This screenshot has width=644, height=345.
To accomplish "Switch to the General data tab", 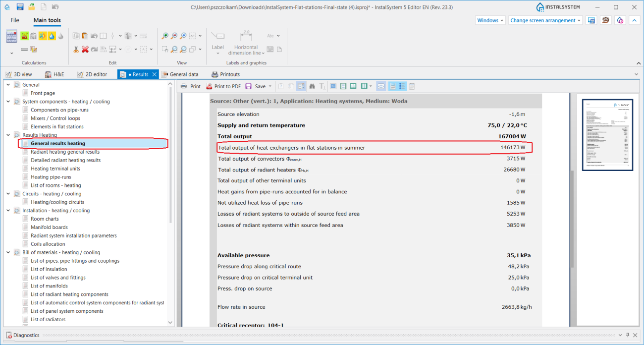I will coord(179,74).
